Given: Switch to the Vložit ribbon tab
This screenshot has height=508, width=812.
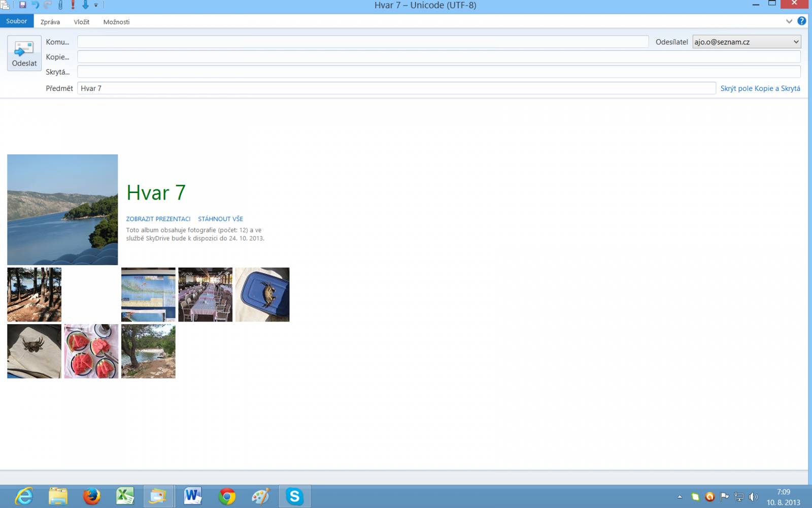Looking at the screenshot, I should [82, 22].
